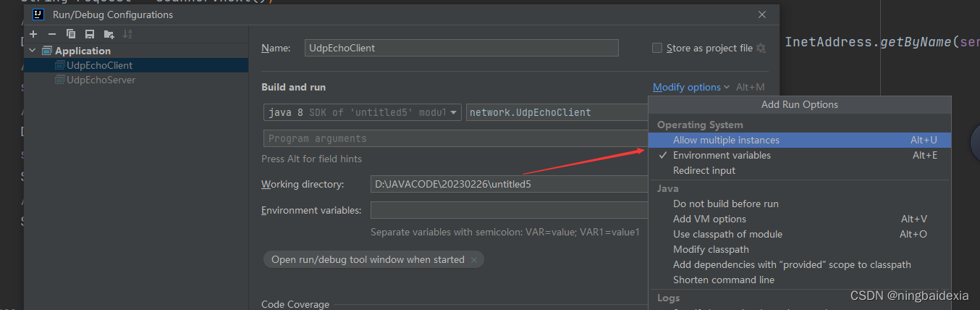Click the Working directory field

(x=510, y=184)
